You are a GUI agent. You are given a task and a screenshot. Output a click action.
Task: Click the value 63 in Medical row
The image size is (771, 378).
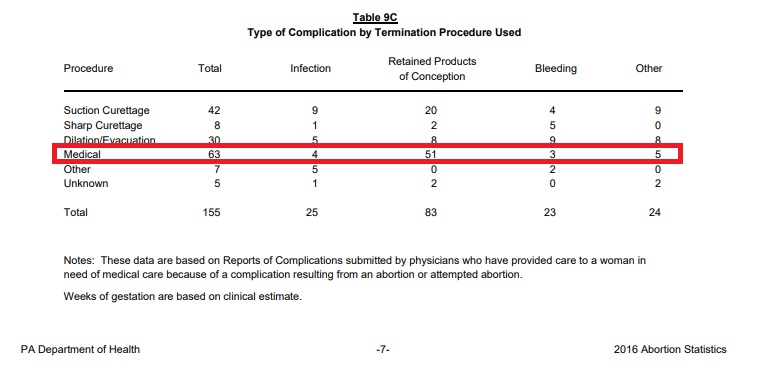click(214, 154)
